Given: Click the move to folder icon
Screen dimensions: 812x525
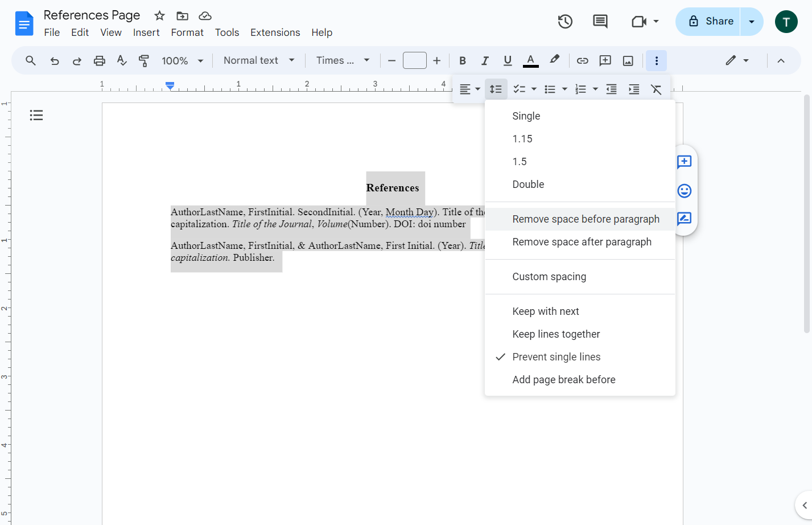Looking at the screenshot, I should point(182,16).
